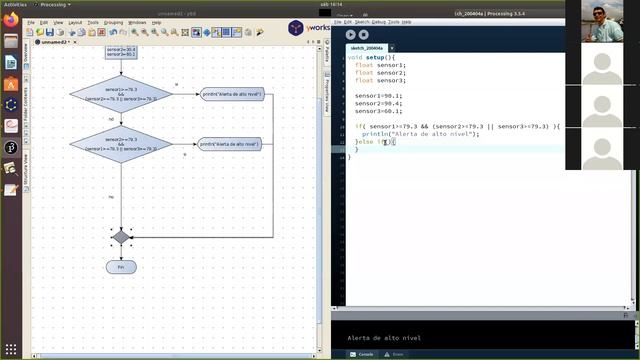Open the Files app in the Ubuntu dock
640x360 pixels.
11,41
